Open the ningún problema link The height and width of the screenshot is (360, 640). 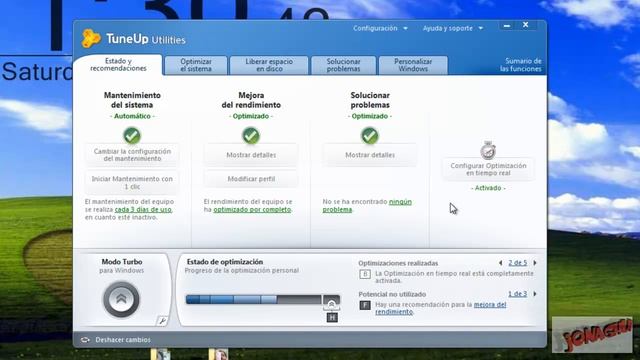tap(367, 206)
